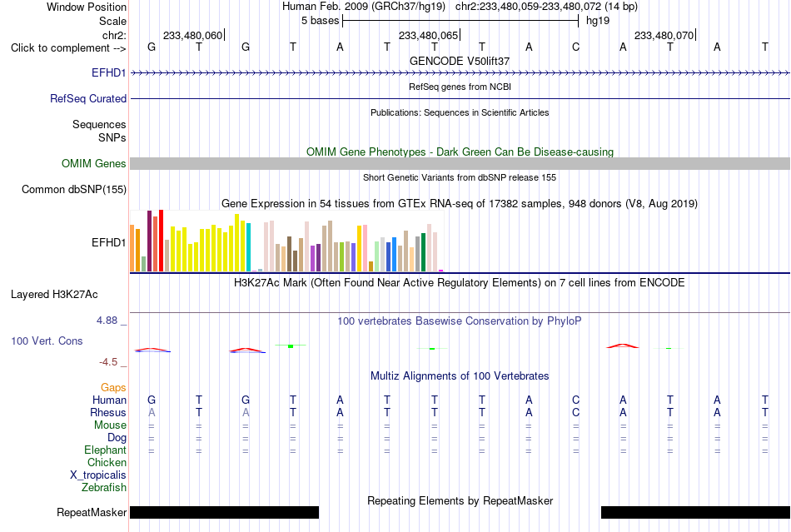Click the Human species label
This screenshot has width=791, height=532.
[109, 400]
